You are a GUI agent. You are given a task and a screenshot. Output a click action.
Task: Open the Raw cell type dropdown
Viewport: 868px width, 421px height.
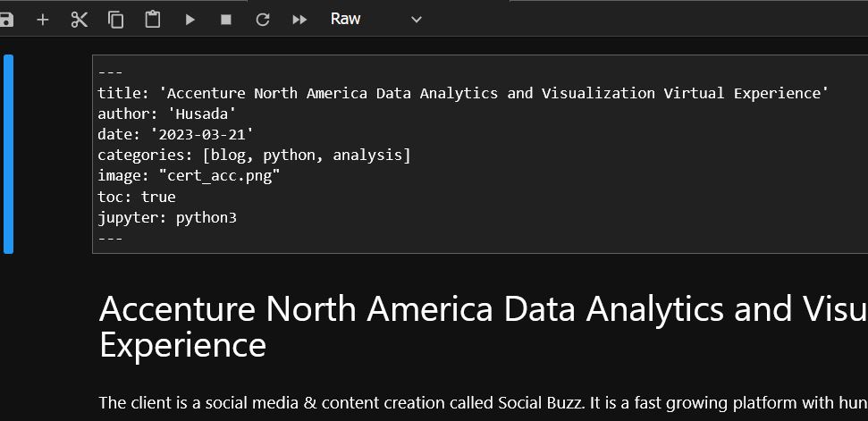pos(376,20)
